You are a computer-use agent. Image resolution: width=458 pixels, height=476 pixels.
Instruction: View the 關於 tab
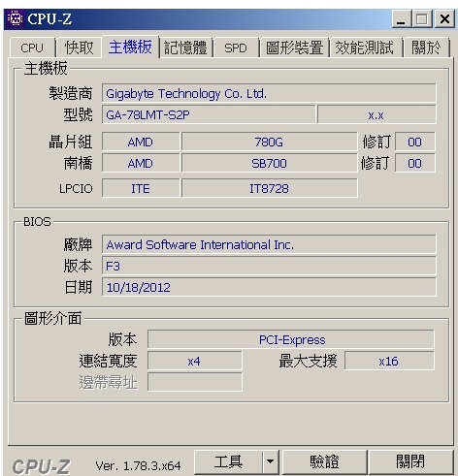(x=426, y=48)
